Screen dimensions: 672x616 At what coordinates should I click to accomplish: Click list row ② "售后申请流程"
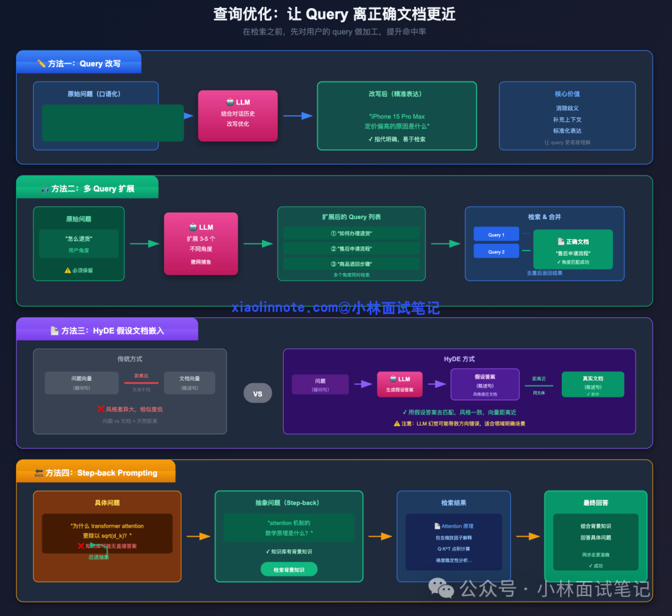[352, 249]
